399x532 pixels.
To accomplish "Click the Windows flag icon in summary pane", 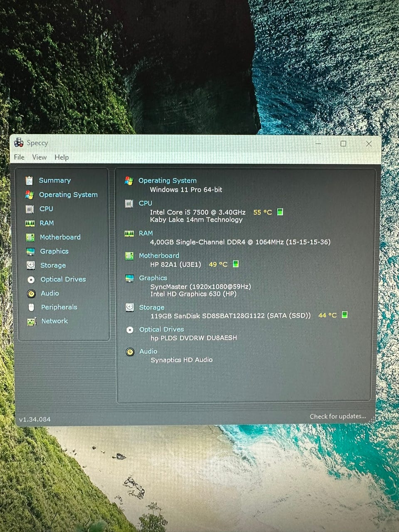I will [129, 180].
